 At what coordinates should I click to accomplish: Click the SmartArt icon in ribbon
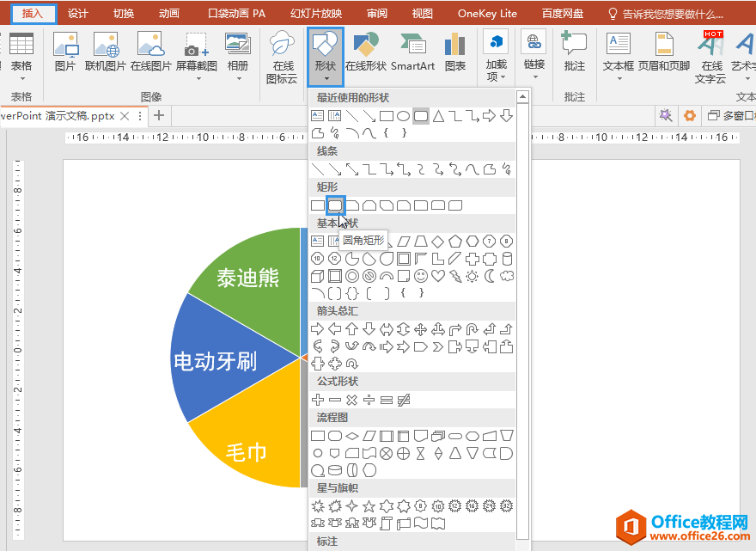click(412, 52)
